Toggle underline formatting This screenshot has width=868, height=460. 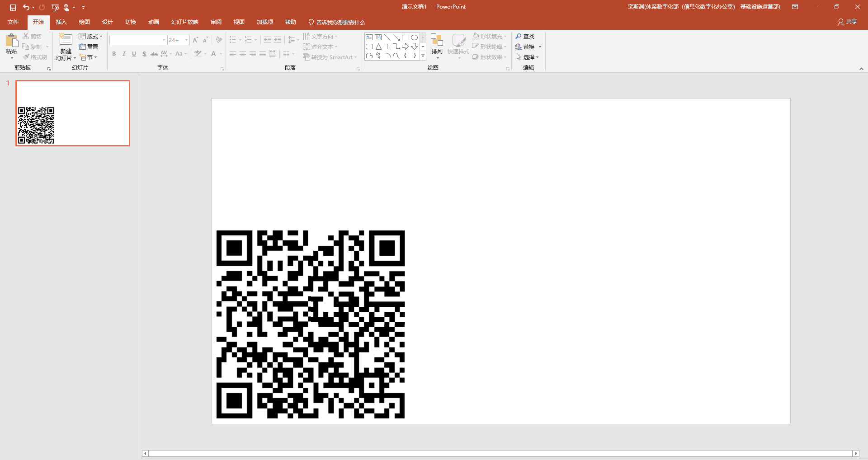[x=134, y=54]
